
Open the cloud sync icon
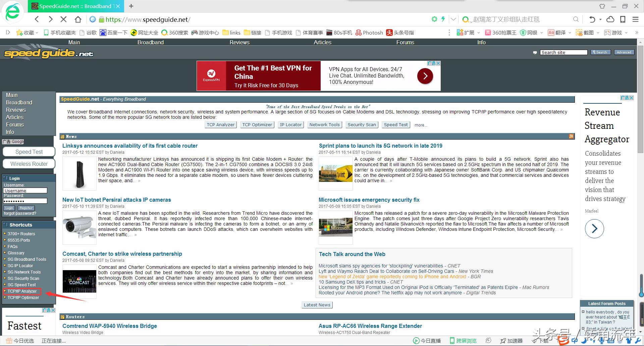pyautogui.click(x=610, y=19)
